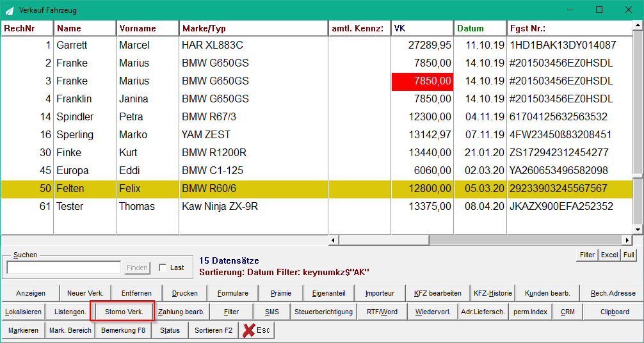Viewport: 644px width, 343px height.
Task: Click the Status button
Action: coord(170,330)
